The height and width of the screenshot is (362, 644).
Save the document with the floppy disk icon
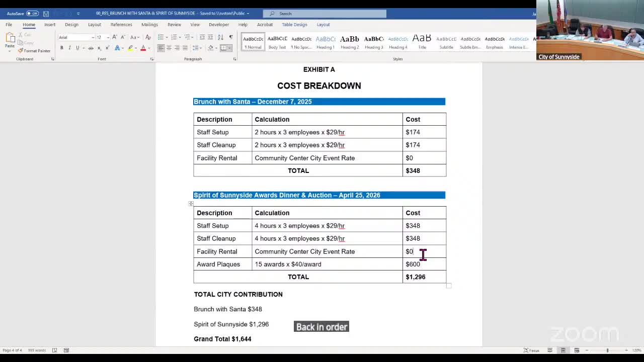(46, 14)
